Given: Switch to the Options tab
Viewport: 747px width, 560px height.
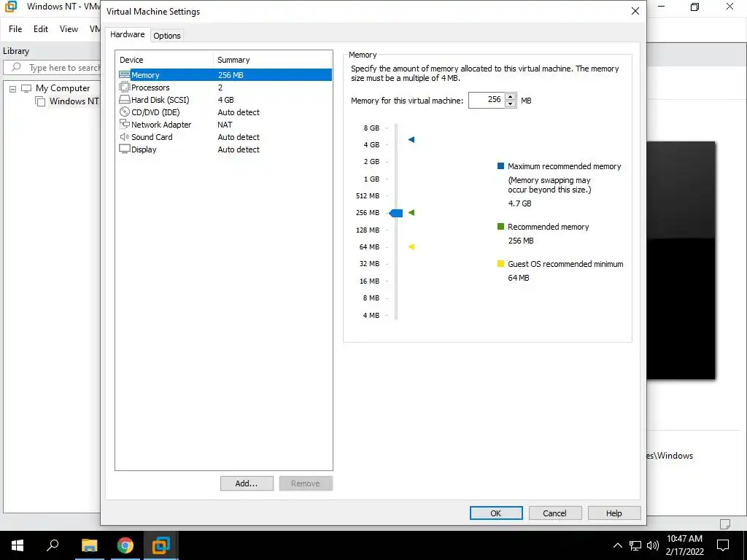Looking at the screenshot, I should [167, 36].
